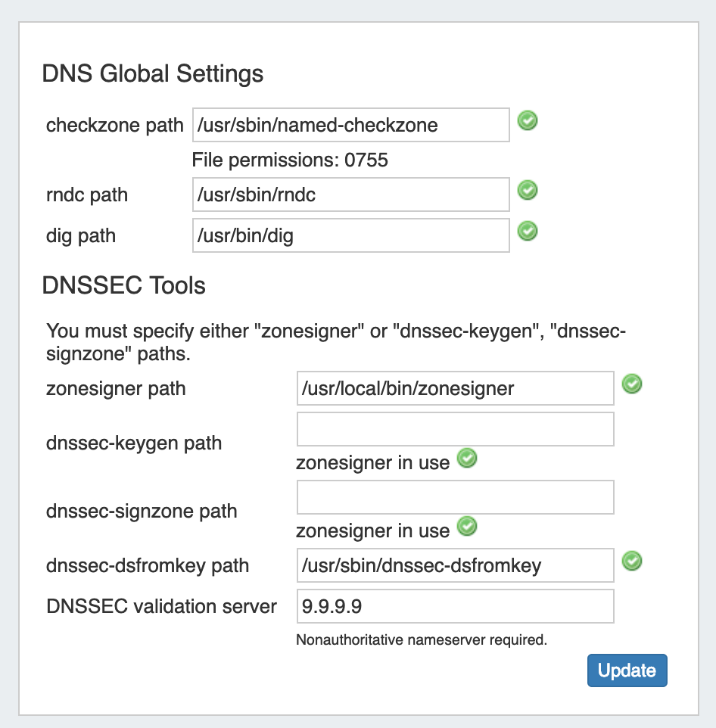
Task: Click the checkmark under dnssec-keygen path field
Action: coord(468,458)
